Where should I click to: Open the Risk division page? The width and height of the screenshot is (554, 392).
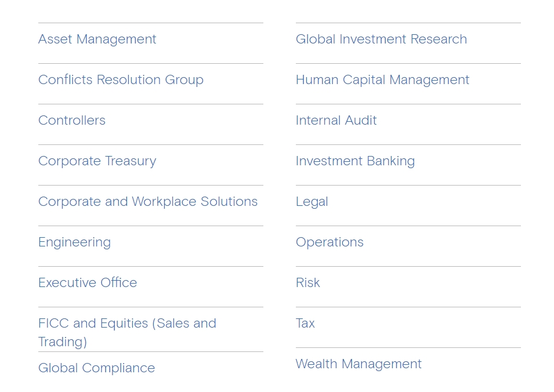307,283
